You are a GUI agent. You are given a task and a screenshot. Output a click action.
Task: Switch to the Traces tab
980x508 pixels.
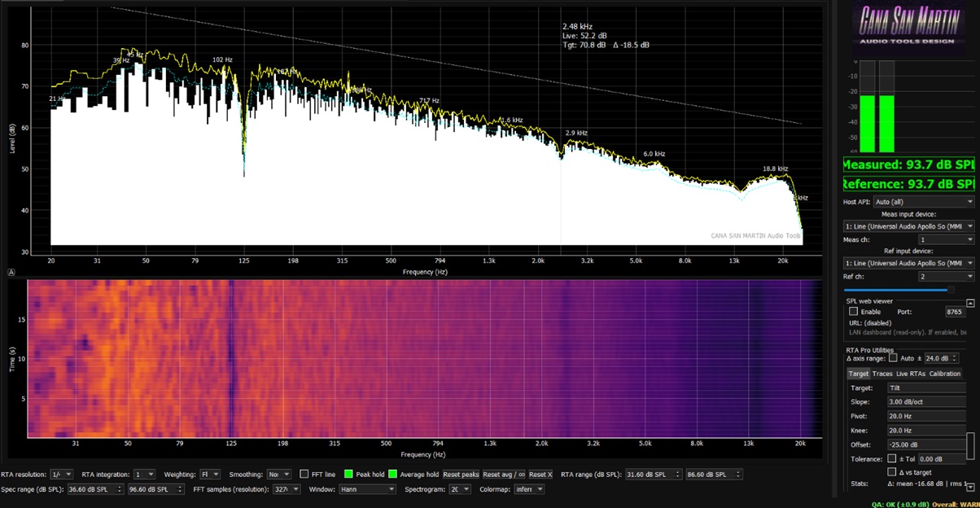[882, 374]
